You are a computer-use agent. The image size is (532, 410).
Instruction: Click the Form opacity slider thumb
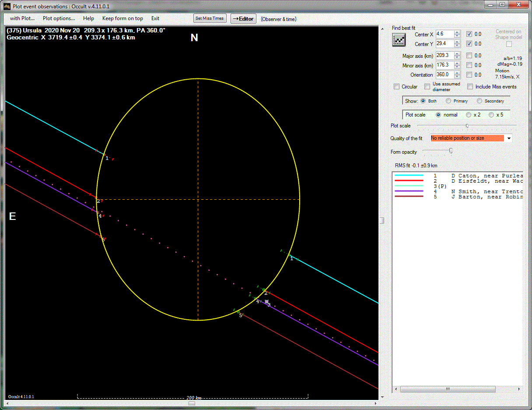pyautogui.click(x=451, y=151)
